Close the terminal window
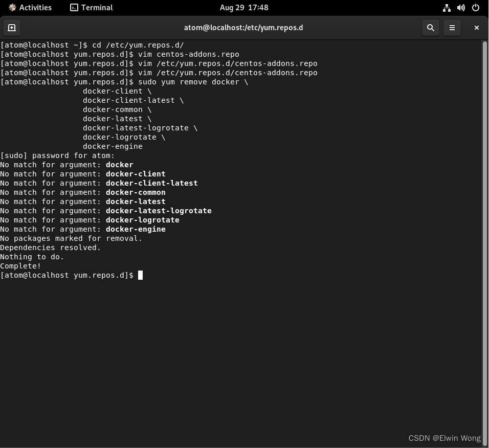Viewport: 489px width, 448px height. coord(476,28)
